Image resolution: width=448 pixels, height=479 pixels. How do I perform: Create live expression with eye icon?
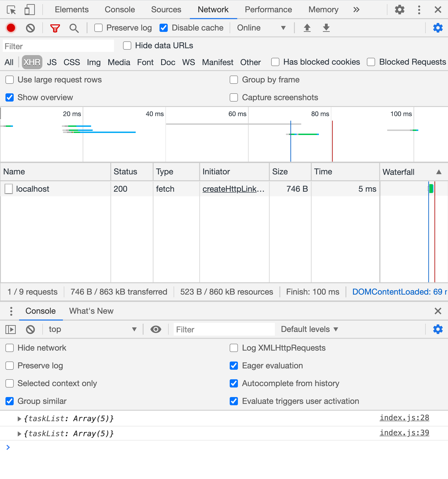[x=156, y=329]
